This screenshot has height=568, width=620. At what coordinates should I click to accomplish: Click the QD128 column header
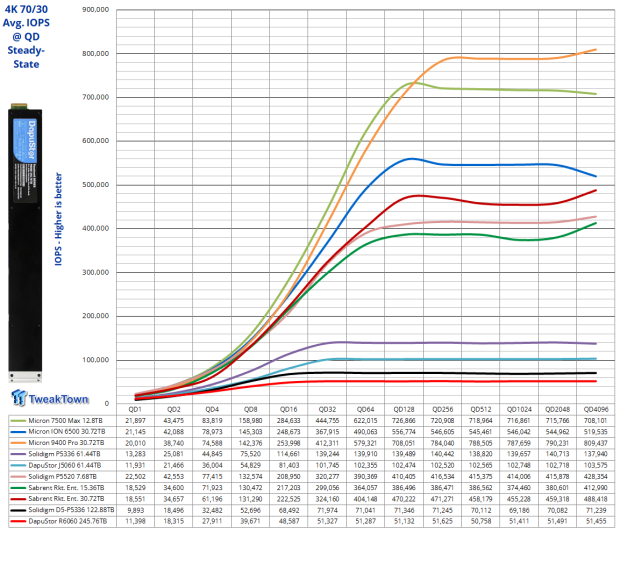coord(404,409)
